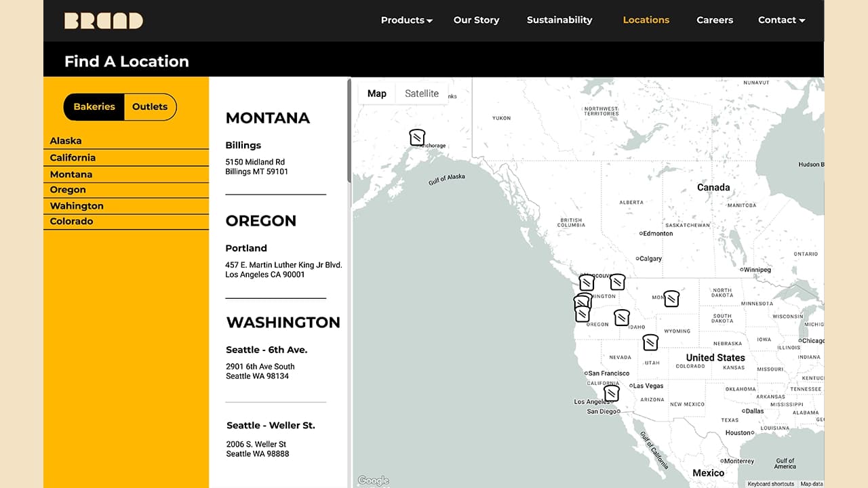The width and height of the screenshot is (868, 488).
Task: Click the bread marker near Los Angeles
Action: coord(611,393)
